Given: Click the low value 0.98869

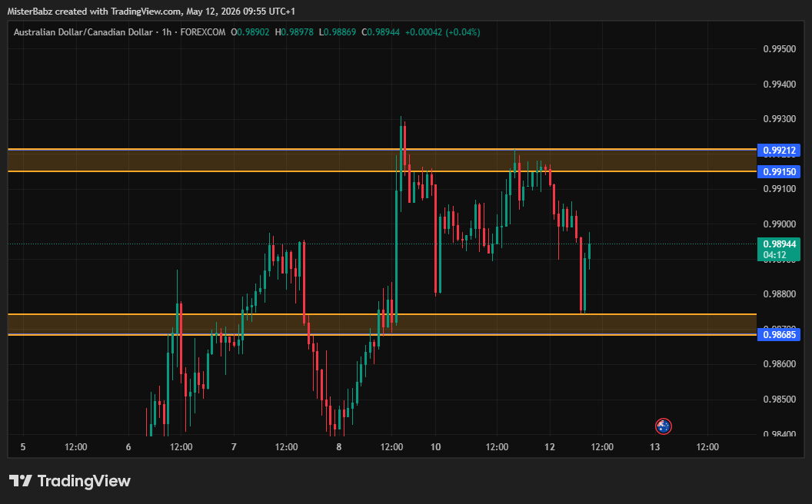Looking at the screenshot, I should pyautogui.click(x=340, y=32).
